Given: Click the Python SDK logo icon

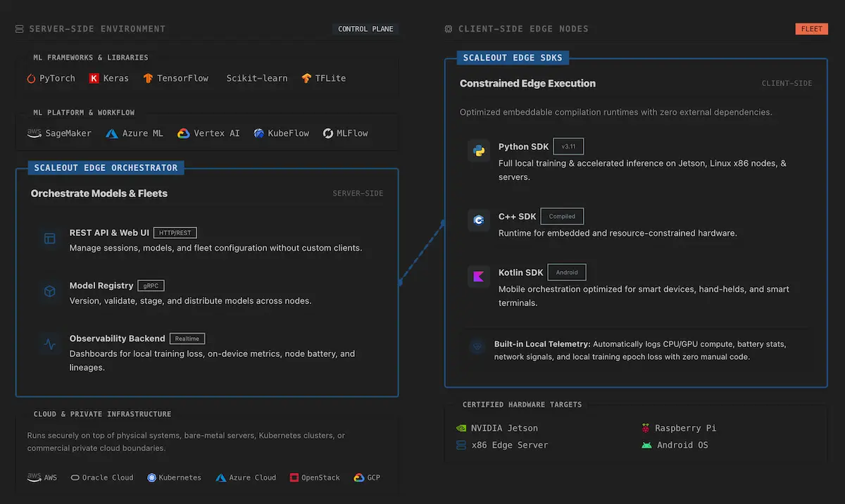Looking at the screenshot, I should [479, 151].
